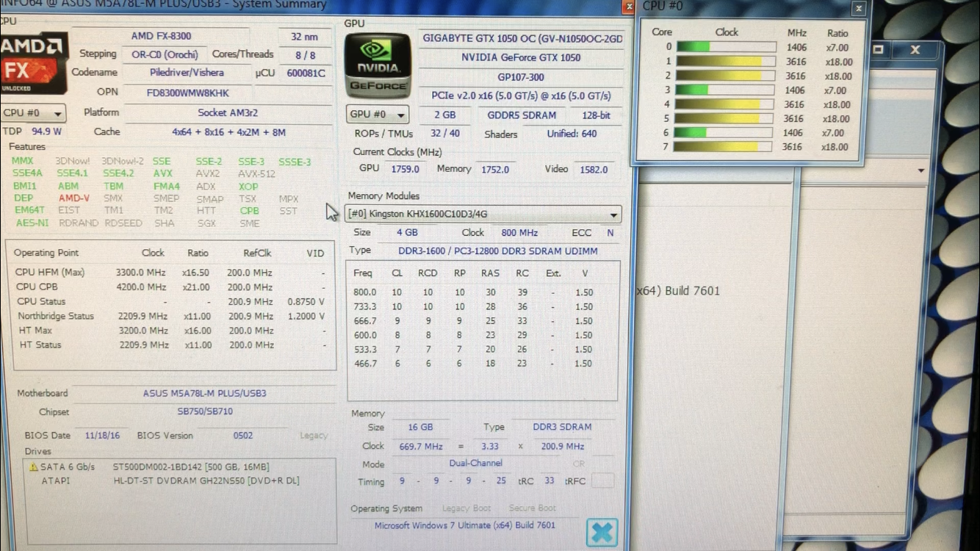
Task: Click the DDR3-1600 / PC3-12800 type field
Action: (498, 251)
